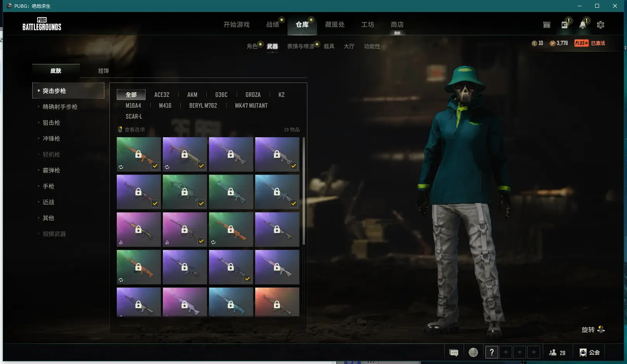
Task: Switch to the 挂饰 tab
Action: coord(103,71)
